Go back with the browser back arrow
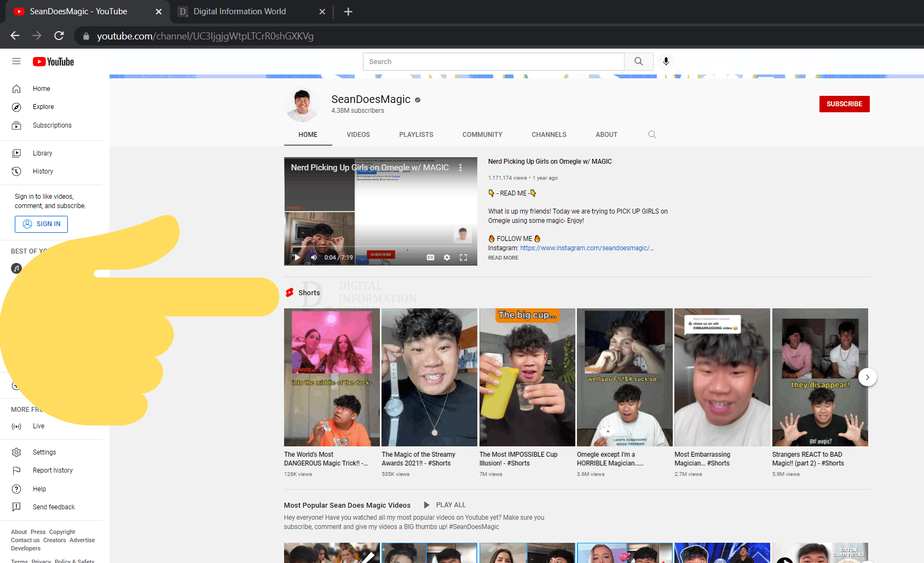924x563 pixels. 15,36
